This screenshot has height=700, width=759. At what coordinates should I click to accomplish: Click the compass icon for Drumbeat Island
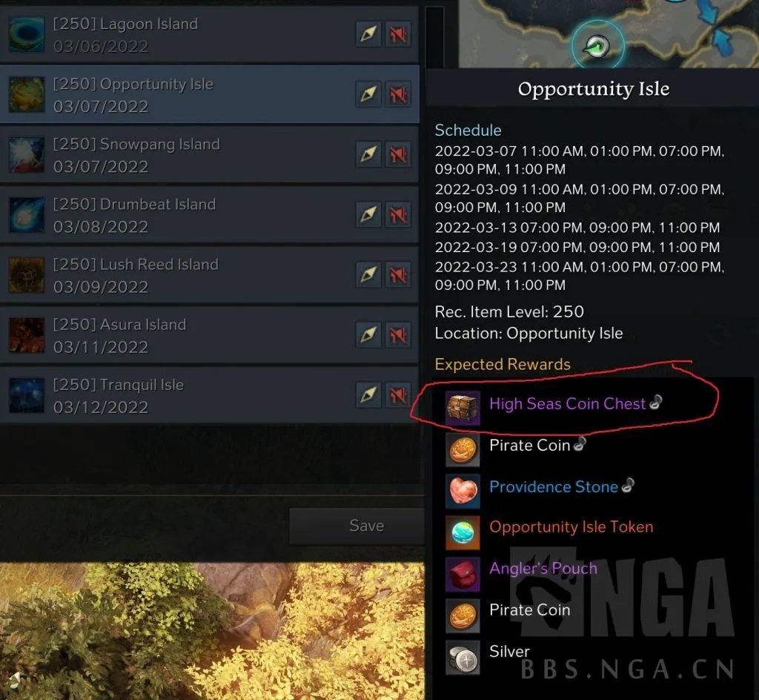[x=368, y=214]
